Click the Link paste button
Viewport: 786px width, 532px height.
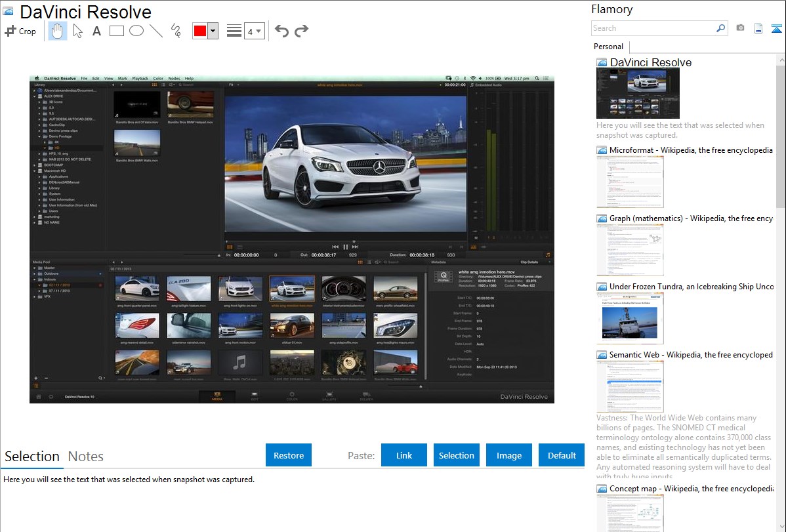pyautogui.click(x=404, y=455)
